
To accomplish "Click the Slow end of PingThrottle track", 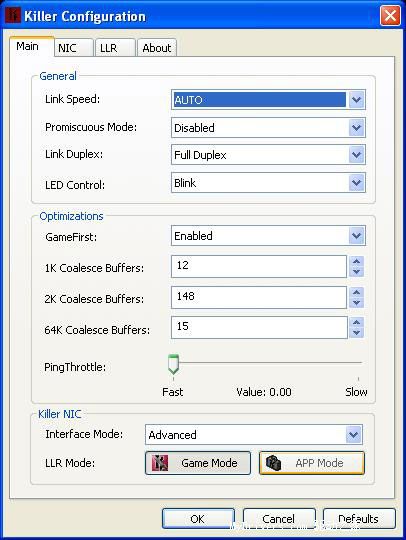I will [x=358, y=363].
